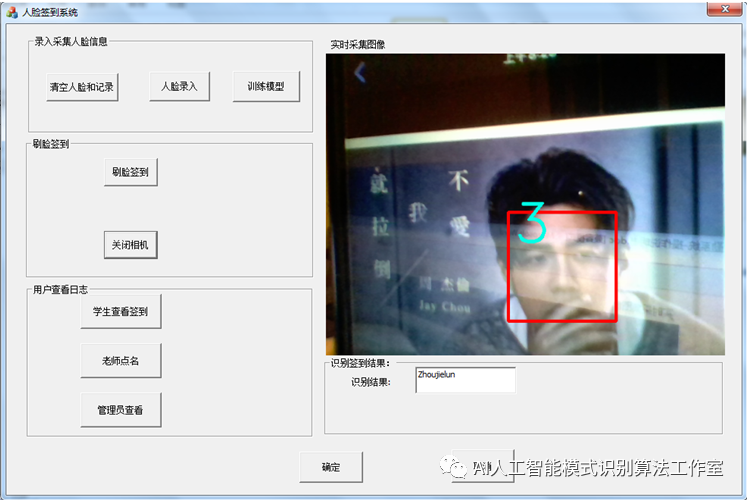Close the 人脸签到系统 window
Image resolution: width=747 pixels, height=500 pixels.
point(725,9)
